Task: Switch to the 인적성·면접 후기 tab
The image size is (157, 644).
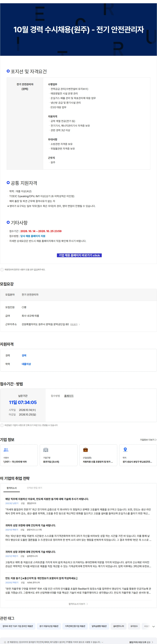Action: coord(34,488)
